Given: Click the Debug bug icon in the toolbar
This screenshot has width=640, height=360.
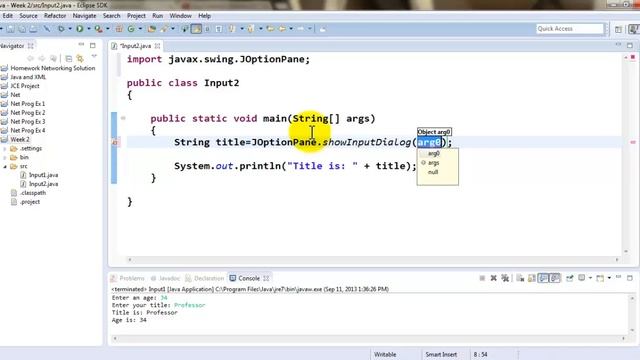Looking at the screenshot, I should 61,29.
